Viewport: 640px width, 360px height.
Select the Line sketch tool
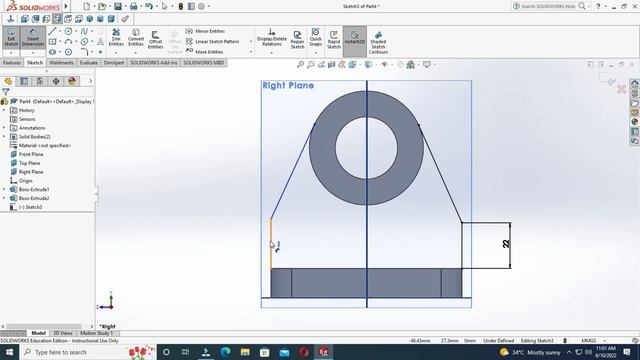point(52,31)
